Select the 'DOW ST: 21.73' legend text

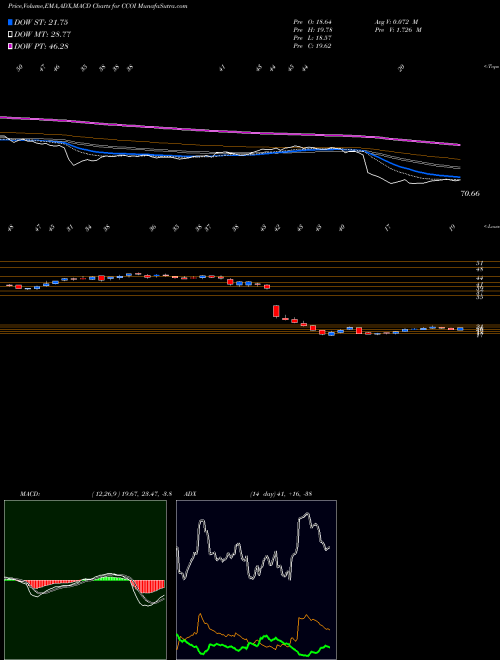41,22
